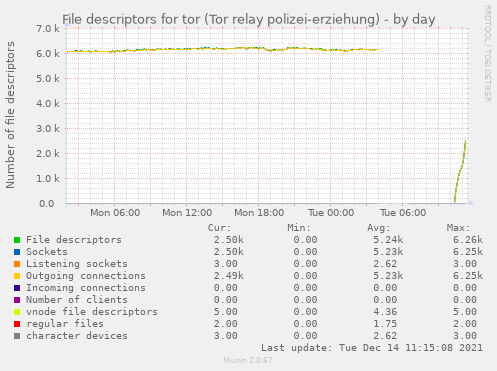
Task: Click Outgoing connections current value 2.49k
Action: pyautogui.click(x=228, y=276)
